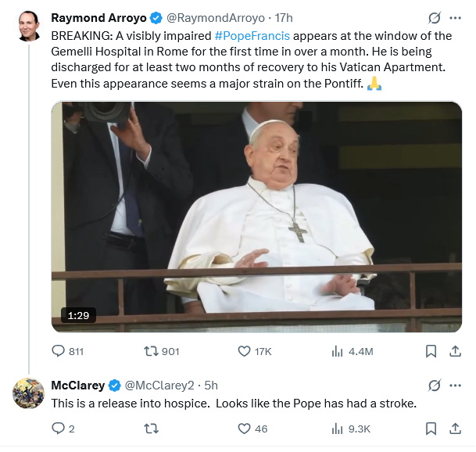
Task: Like Raymond Arroyo's post
Action: pos(244,351)
